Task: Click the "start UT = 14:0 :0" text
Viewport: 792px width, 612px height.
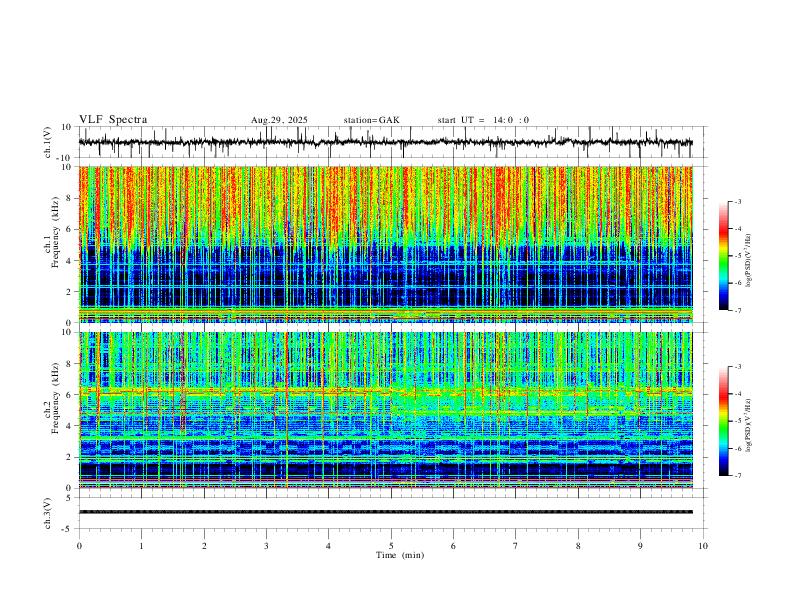Action: pos(483,120)
